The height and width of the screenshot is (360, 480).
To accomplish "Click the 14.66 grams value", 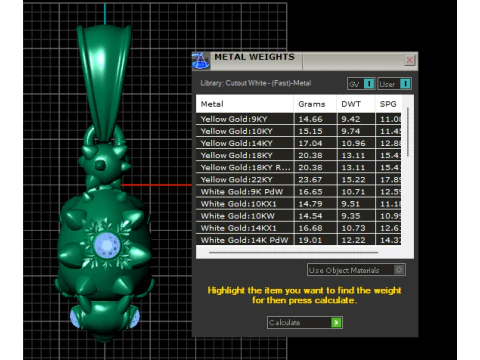I will 310,119.
